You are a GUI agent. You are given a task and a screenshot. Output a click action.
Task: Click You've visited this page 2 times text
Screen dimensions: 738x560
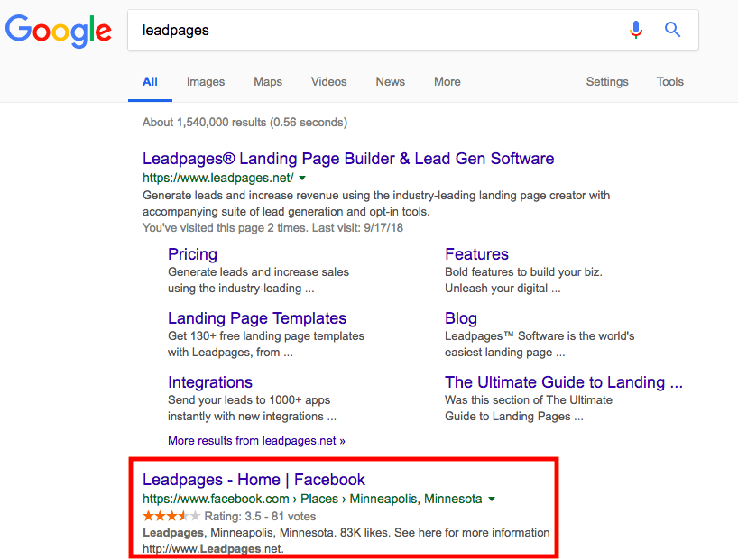[272, 228]
